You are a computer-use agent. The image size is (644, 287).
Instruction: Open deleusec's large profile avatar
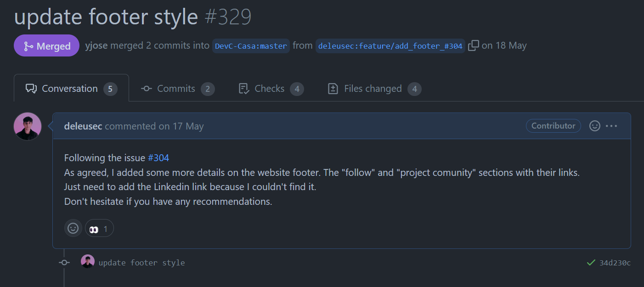[28, 126]
